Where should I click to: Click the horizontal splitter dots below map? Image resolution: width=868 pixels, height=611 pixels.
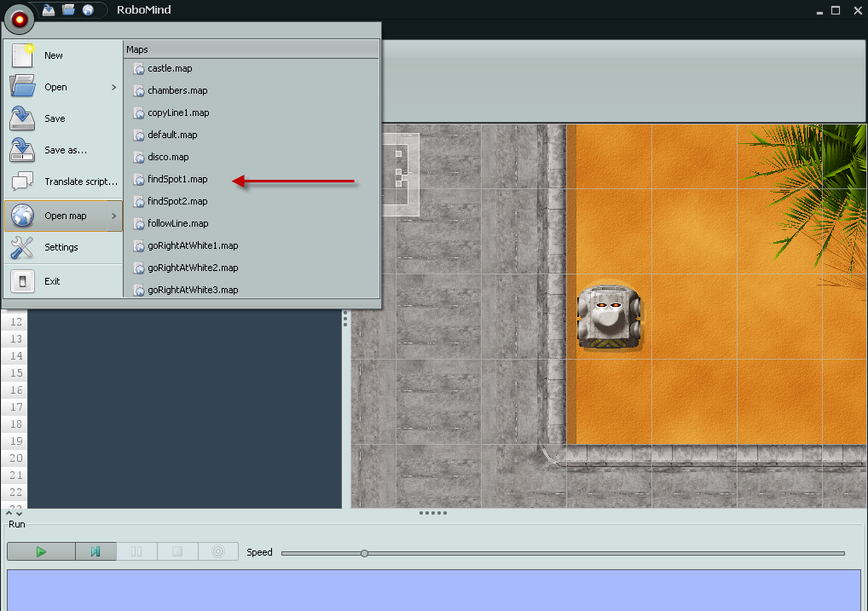tap(433, 513)
